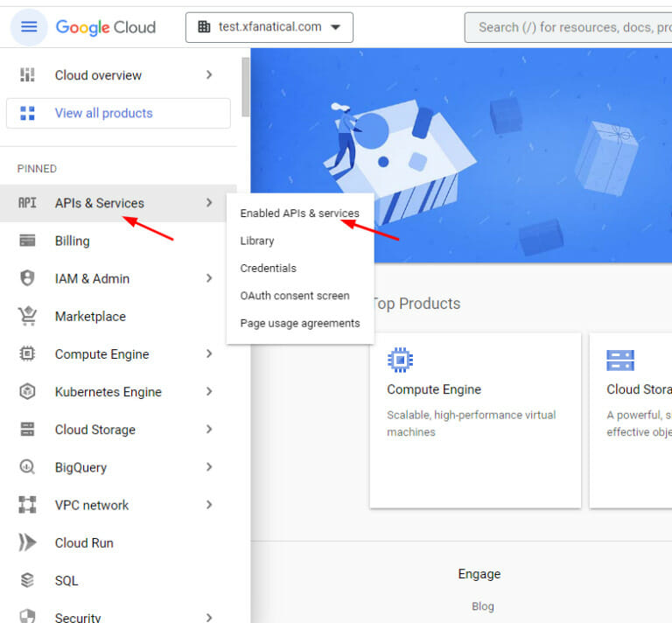Open the test.xfanatical.com project dropdown

[269, 27]
